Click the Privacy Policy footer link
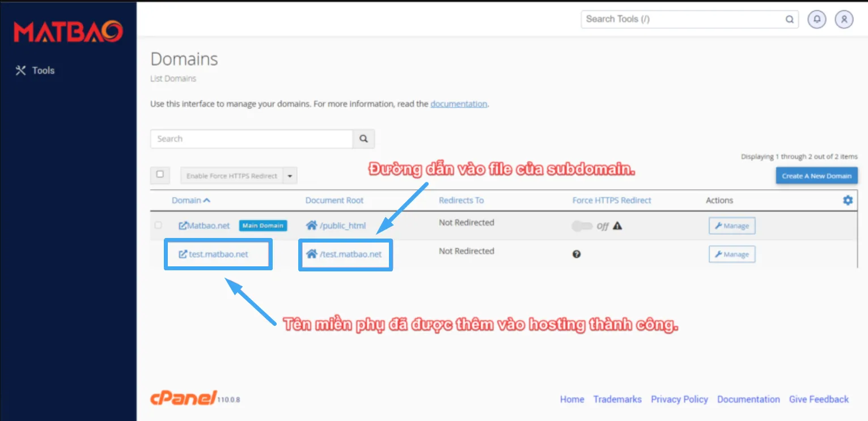The width and height of the screenshot is (868, 421). [679, 399]
